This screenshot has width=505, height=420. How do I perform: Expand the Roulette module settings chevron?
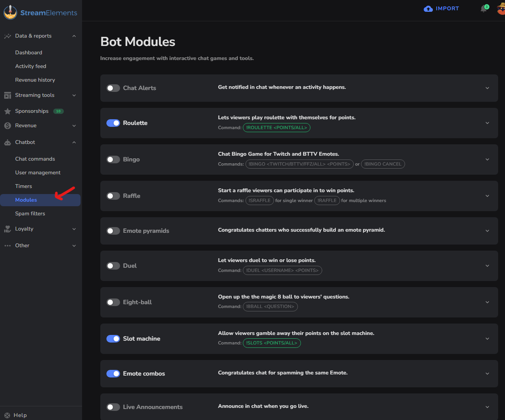487,123
